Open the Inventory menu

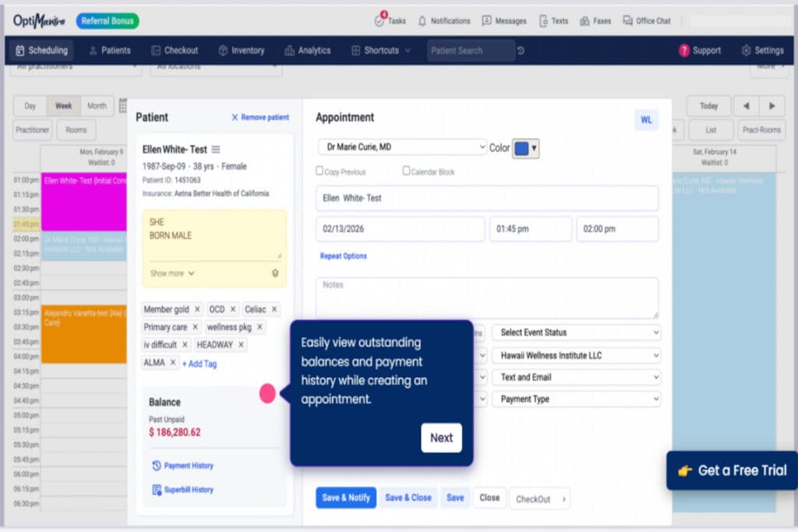click(242, 51)
